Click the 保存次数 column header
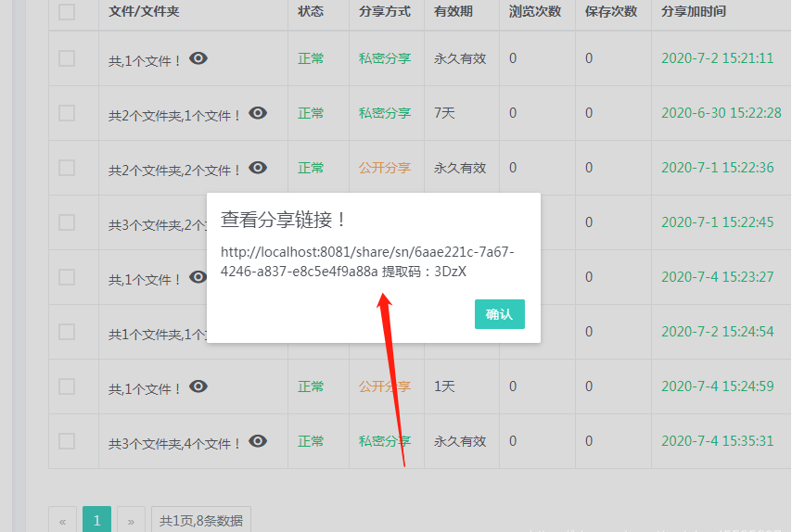The height and width of the screenshot is (532, 792). coord(611,12)
